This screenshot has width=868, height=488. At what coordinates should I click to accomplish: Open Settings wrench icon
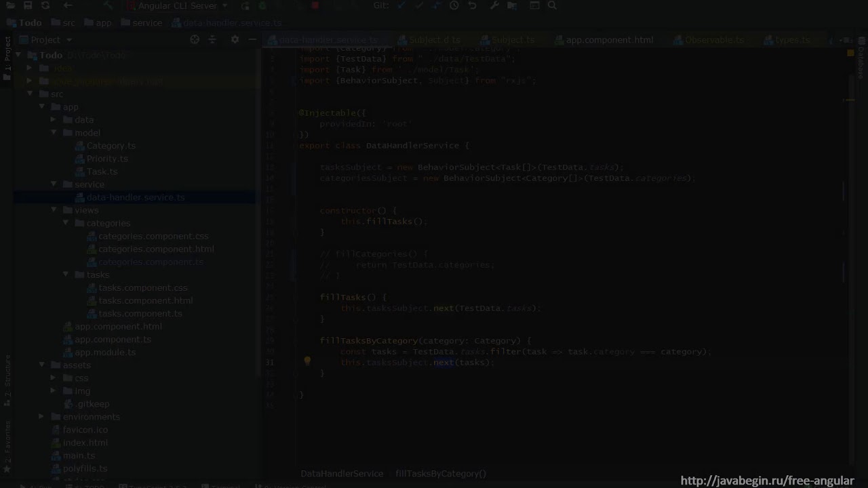(x=494, y=5)
